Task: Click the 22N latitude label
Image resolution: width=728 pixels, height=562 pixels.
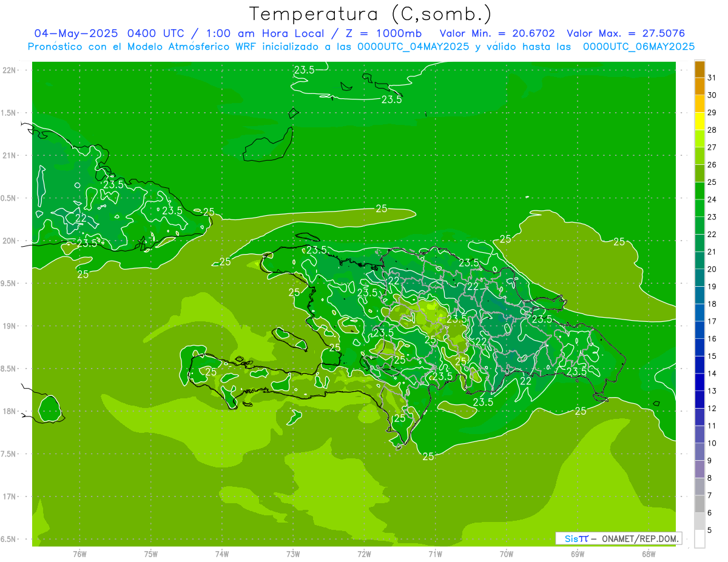Action: click(10, 70)
